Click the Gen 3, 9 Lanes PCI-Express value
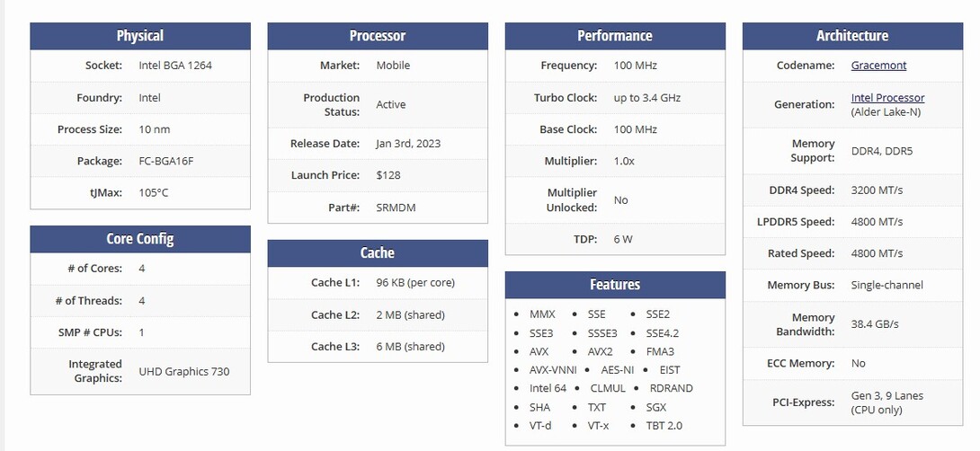The height and width of the screenshot is (451, 980). (886, 395)
